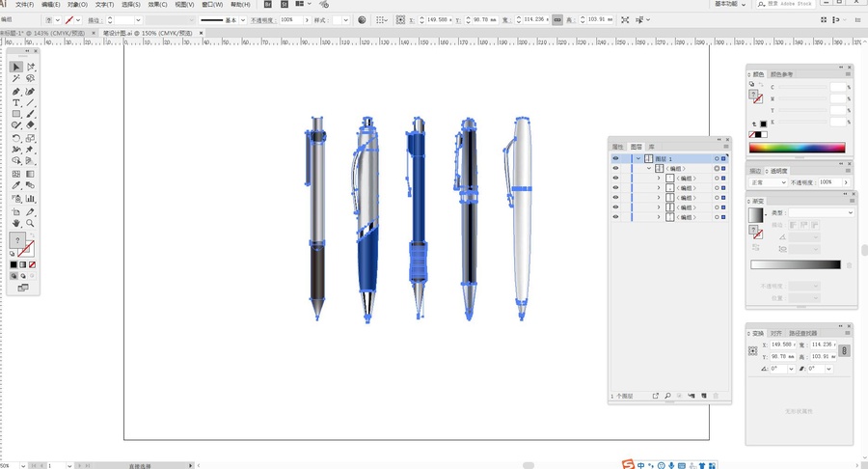The image size is (868, 469).
Task: Open the 基本 brush definition dropdown
Action: [x=242, y=20]
